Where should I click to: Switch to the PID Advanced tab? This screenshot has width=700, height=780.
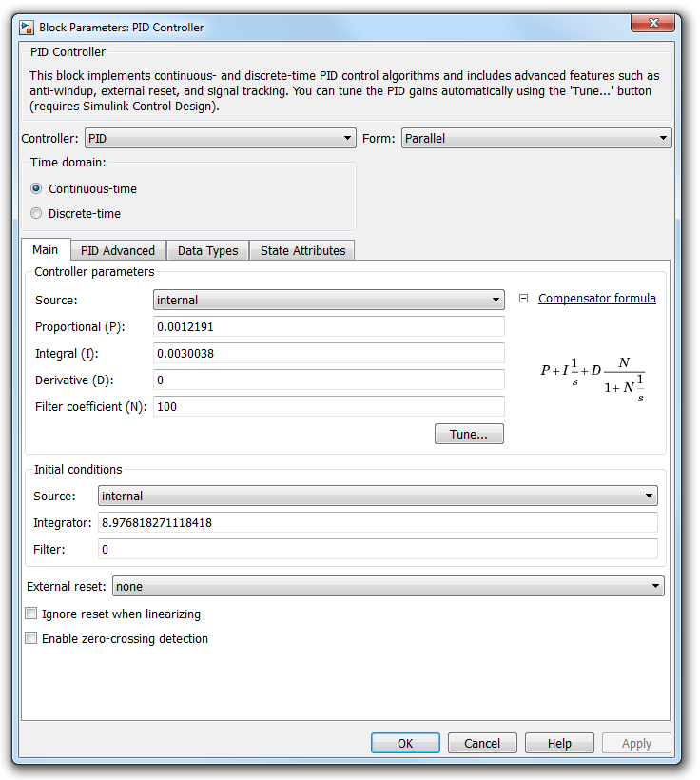(118, 251)
